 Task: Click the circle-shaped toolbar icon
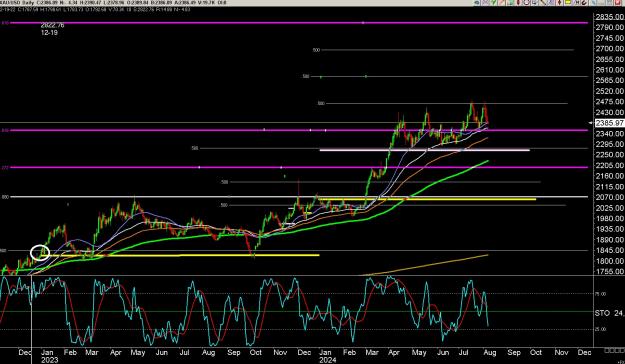coord(526,2)
